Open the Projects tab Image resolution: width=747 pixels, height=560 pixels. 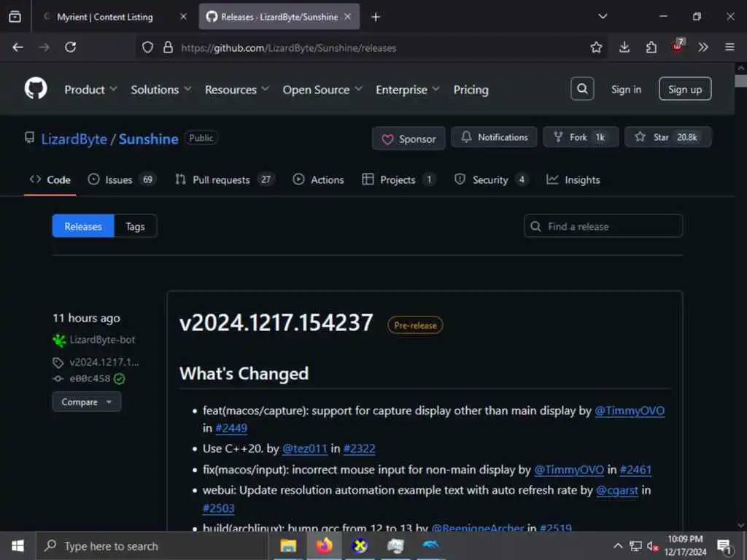398,180
